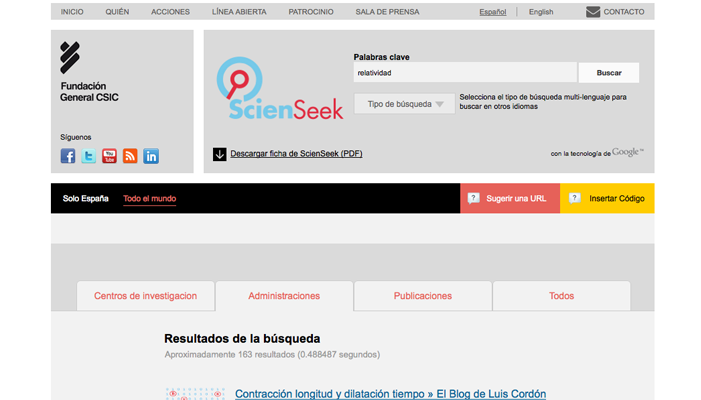Open the INICIO menu item
The width and height of the screenshot is (701, 400).
coord(72,12)
